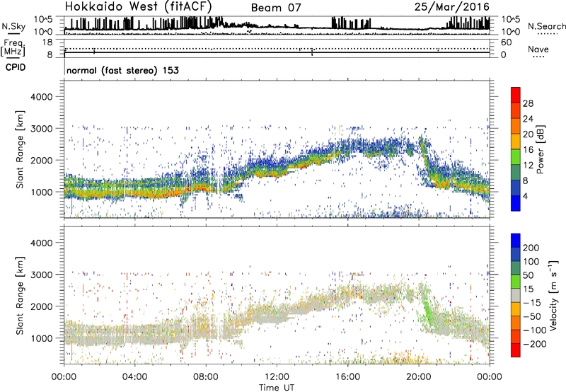Click the 'Time UT' axis title

(277, 388)
